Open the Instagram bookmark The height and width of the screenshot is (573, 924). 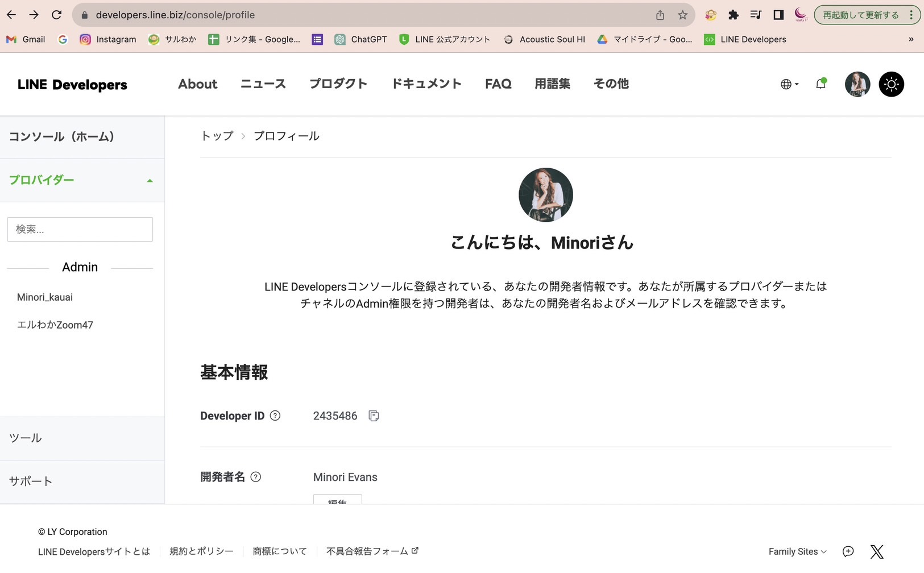[x=108, y=39]
